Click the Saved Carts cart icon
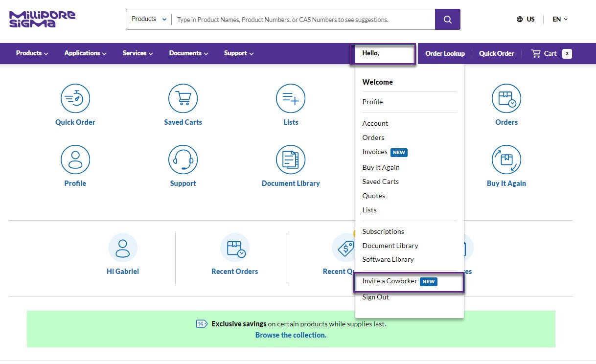 point(183,97)
